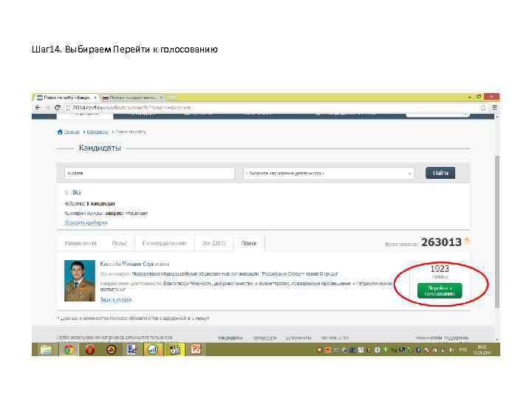This screenshot has width=532, height=399.
Task: Click the green Перейти к голосованию button
Action: point(440,291)
